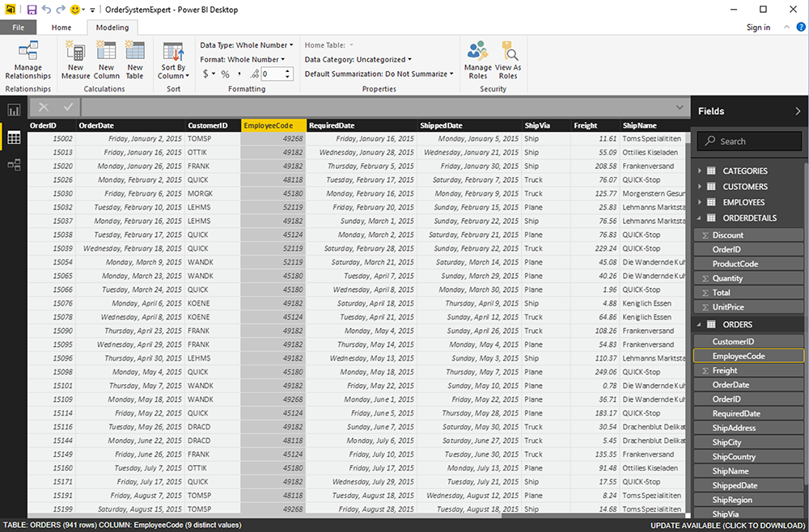Switch to Data view in sidebar
Screen dimensions: 809x532
point(14,137)
